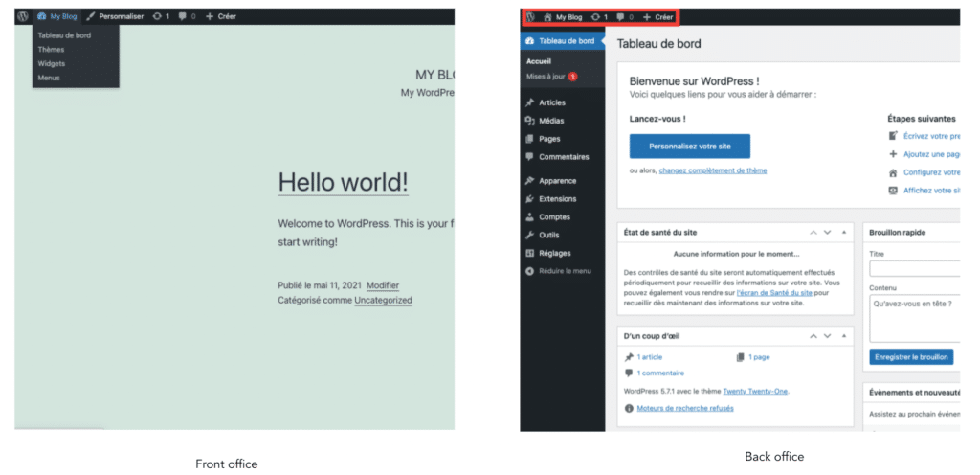Focus the Titre field in Brouillon rapide

click(914, 269)
